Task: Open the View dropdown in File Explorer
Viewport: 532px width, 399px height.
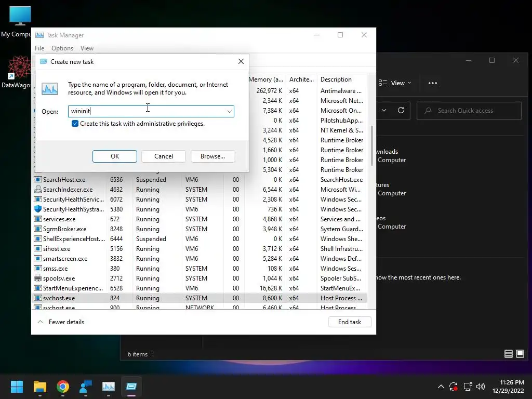Action: click(x=395, y=83)
